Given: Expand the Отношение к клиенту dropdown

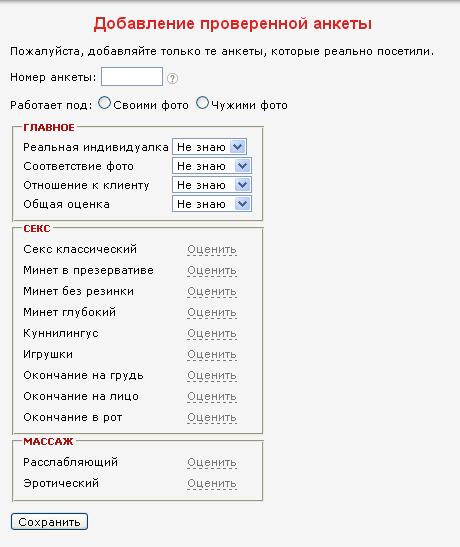Looking at the screenshot, I should [212, 185].
